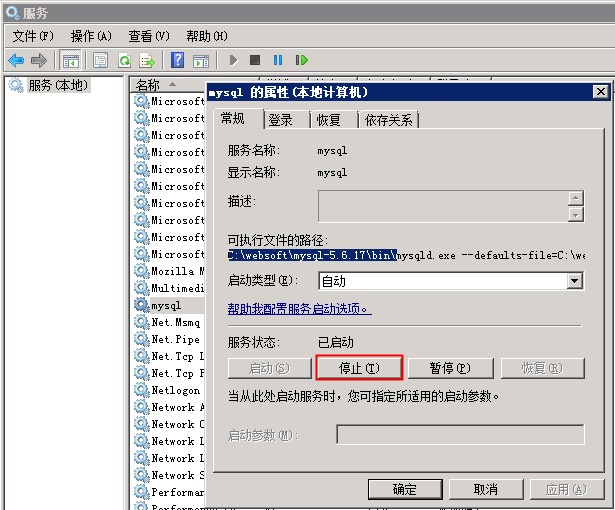This screenshot has width=615, height=510.
Task: Click the Back arrow toolbar icon
Action: pos(16,61)
